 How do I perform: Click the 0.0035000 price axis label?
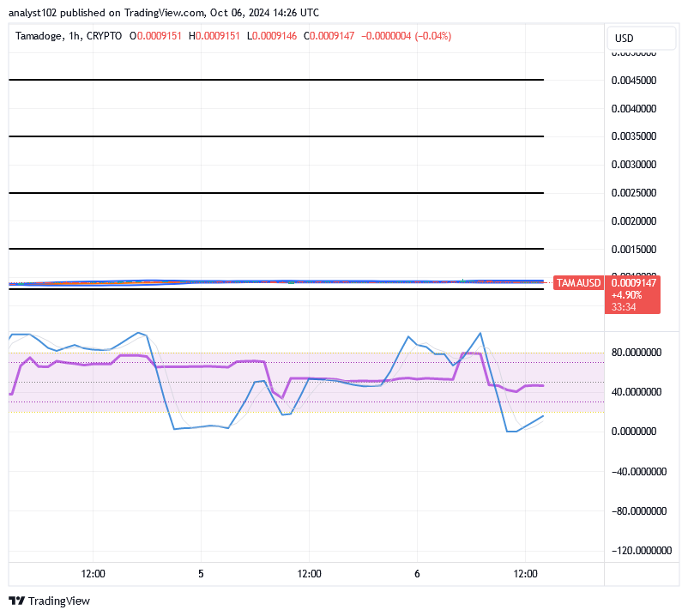pyautogui.click(x=634, y=136)
